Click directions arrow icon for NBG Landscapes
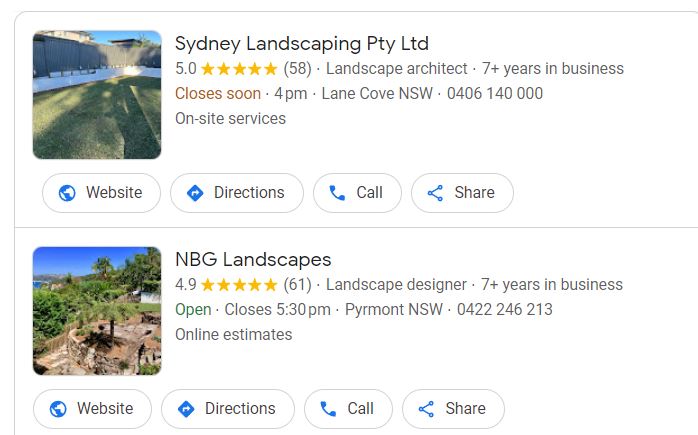698x435 pixels. coord(186,408)
